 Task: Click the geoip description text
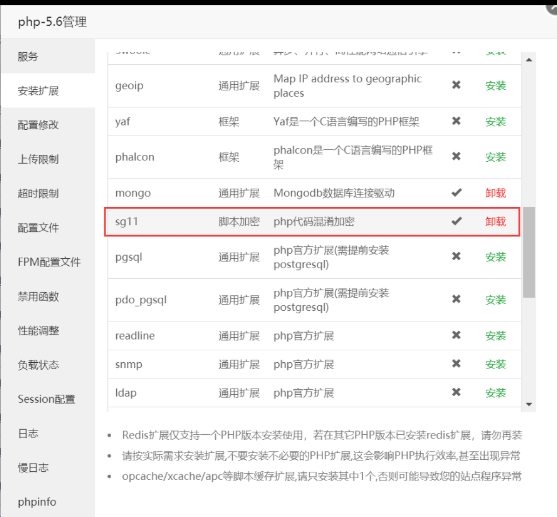[x=347, y=86]
